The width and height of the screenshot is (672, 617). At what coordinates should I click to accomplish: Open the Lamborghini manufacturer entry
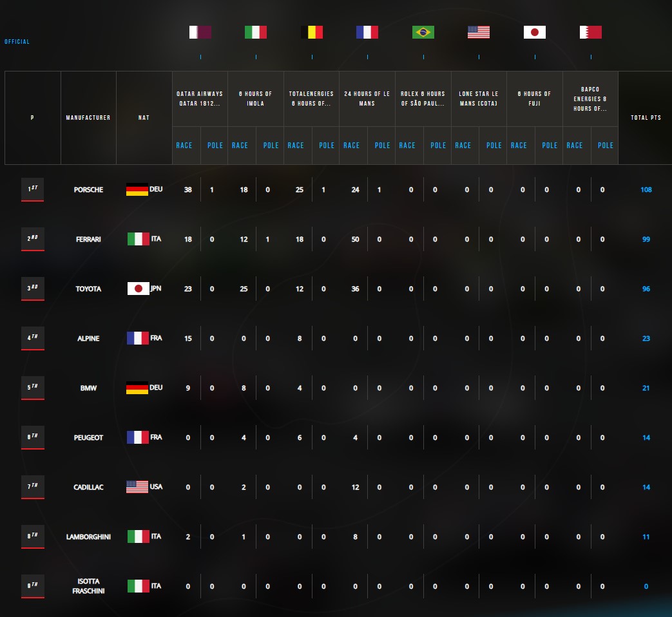tap(88, 536)
